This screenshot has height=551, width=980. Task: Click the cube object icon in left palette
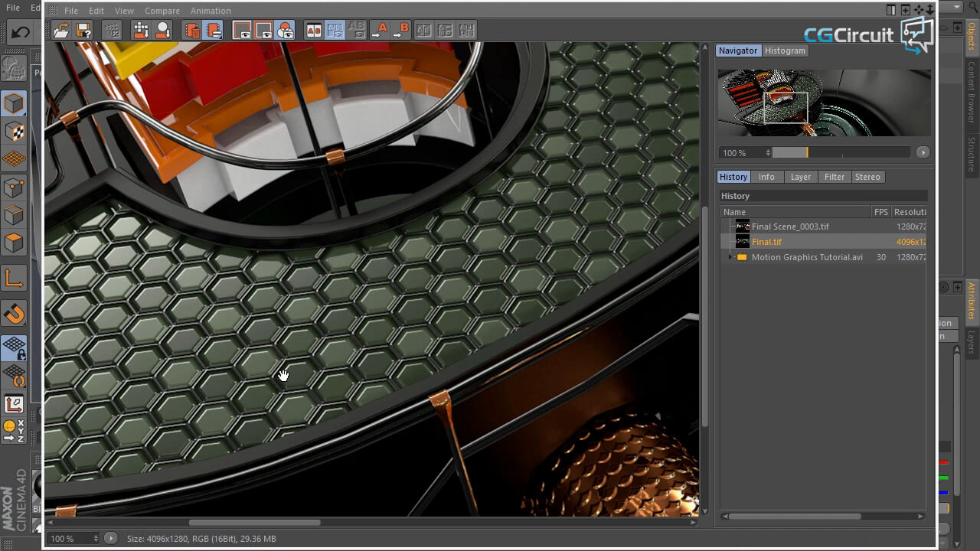[x=14, y=103]
